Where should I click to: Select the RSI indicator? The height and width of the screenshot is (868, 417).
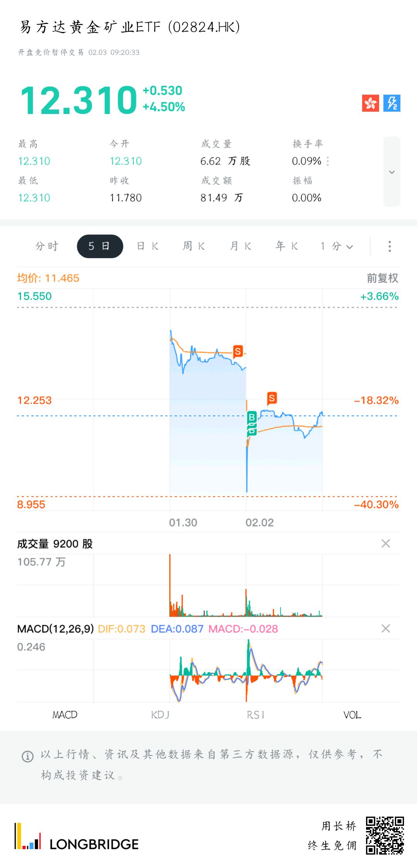pyautogui.click(x=256, y=715)
